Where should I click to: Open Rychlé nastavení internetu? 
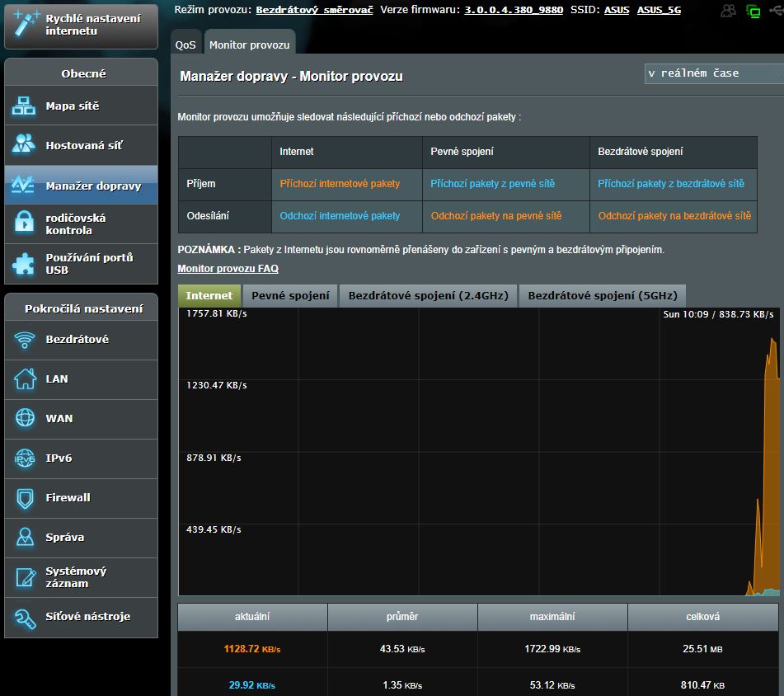tap(81, 25)
